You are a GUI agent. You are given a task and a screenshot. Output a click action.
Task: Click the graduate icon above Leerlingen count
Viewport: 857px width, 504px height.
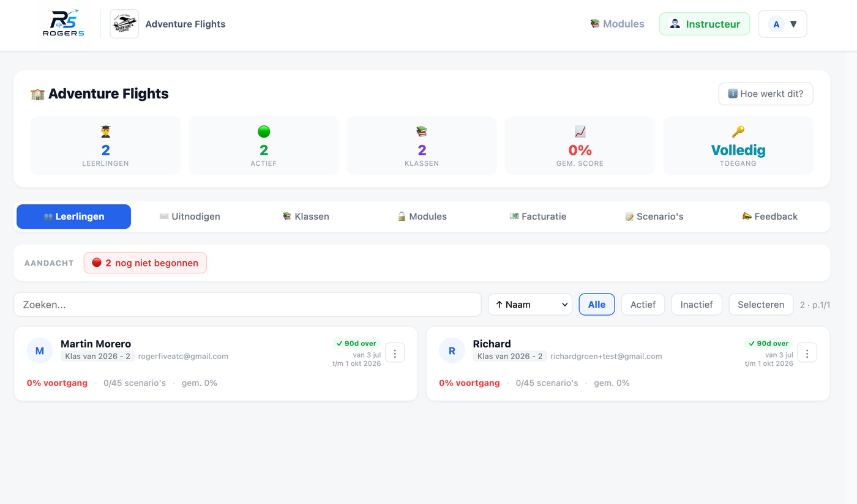(x=105, y=132)
